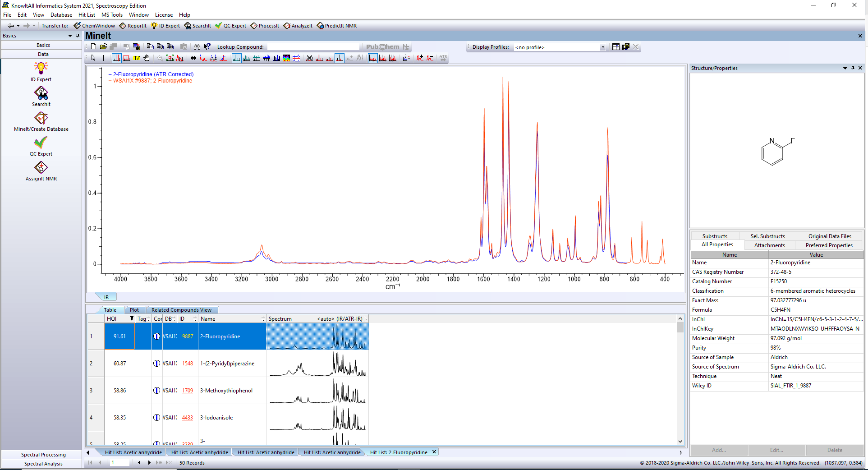The height and width of the screenshot is (470, 868).
Task: Open the Structure/Properties panel options arrow
Action: [x=845, y=68]
